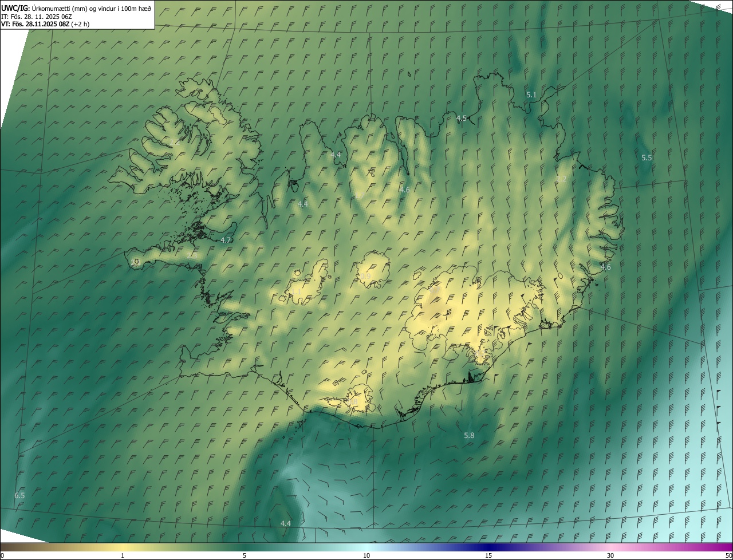733x560 pixels.
Task: Pick the pale yellow colorbar segment at 1
Action: coord(123,547)
